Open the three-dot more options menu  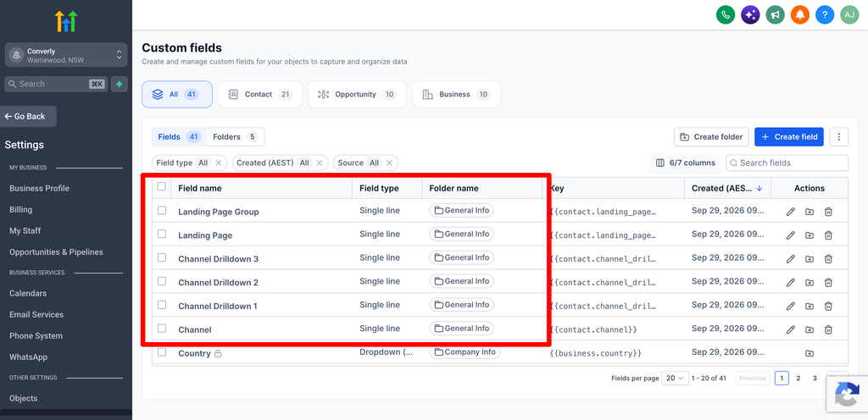pos(839,137)
